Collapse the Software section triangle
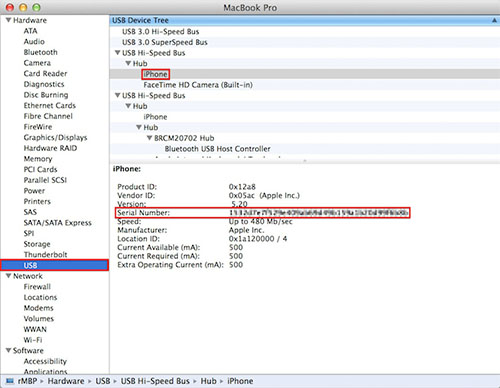Image resolution: width=500 pixels, height=388 pixels. 9,350
